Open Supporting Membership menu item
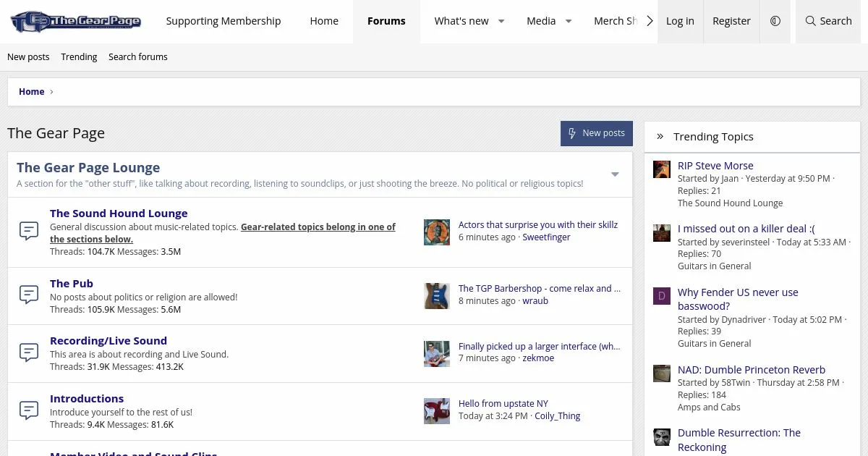Screen dimensions: 868x456 (x=224, y=22)
